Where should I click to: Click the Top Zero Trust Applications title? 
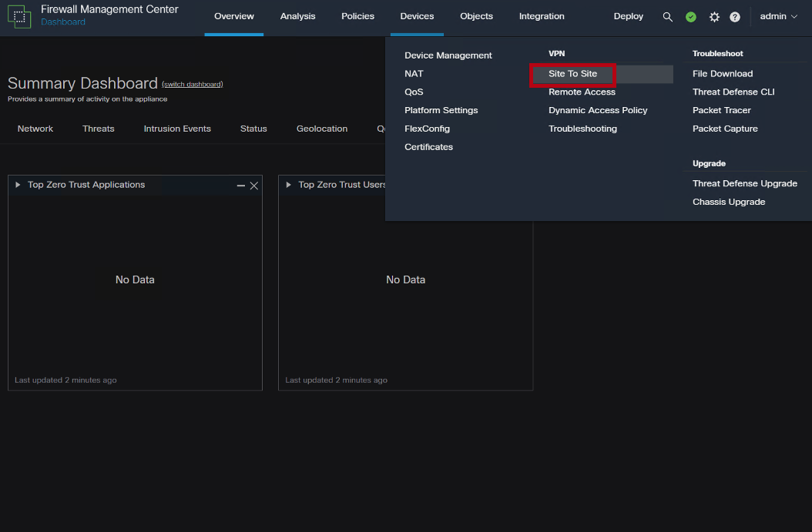click(x=86, y=185)
